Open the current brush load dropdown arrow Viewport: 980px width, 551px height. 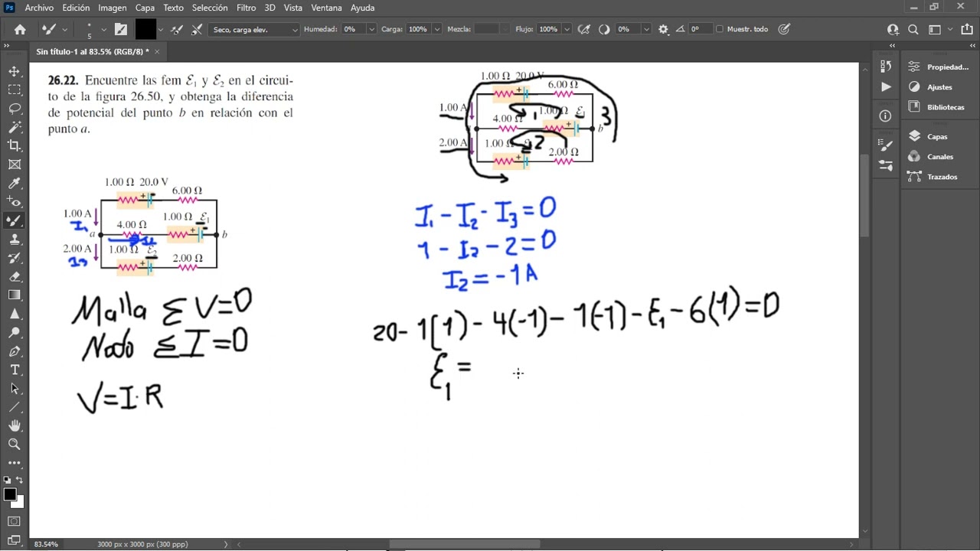click(162, 29)
